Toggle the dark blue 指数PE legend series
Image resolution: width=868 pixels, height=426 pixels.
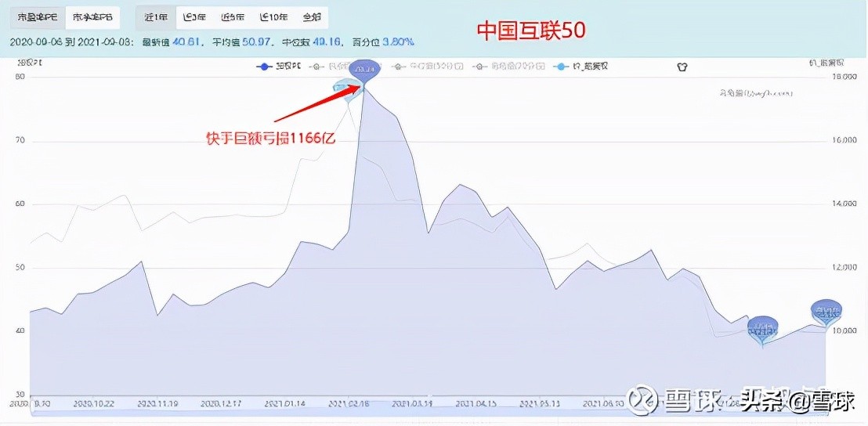pos(280,67)
